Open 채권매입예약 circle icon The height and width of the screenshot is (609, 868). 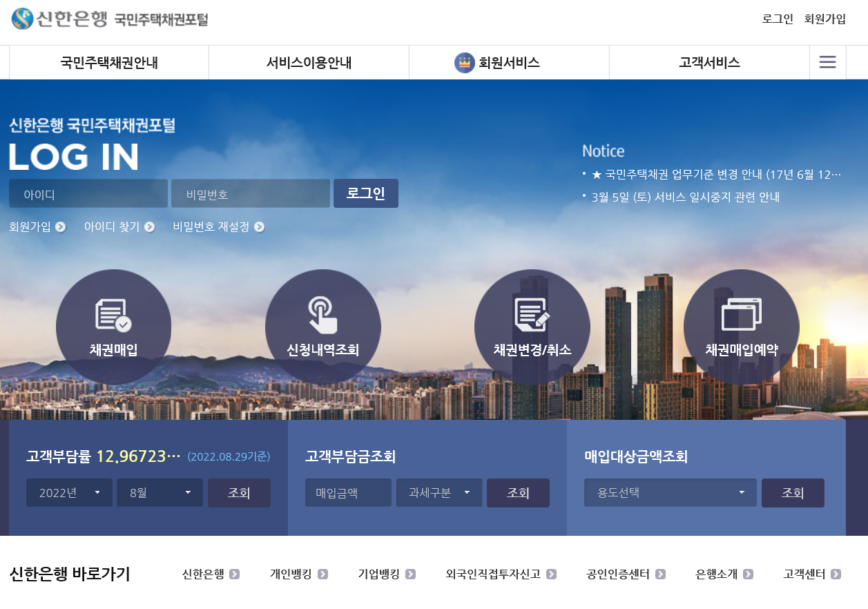(742, 327)
